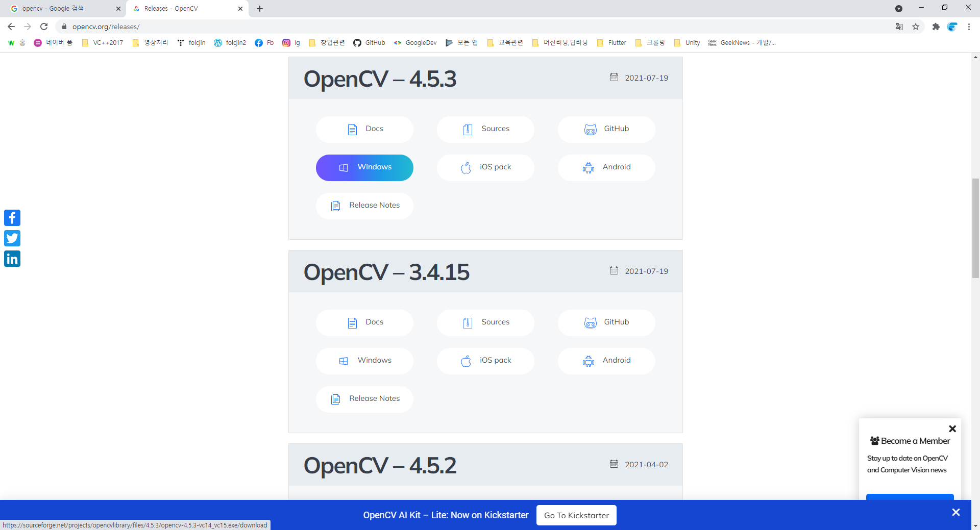Image resolution: width=980 pixels, height=530 pixels.
Task: Open Chrome profile dropdown arrow icon
Action: tap(899, 9)
